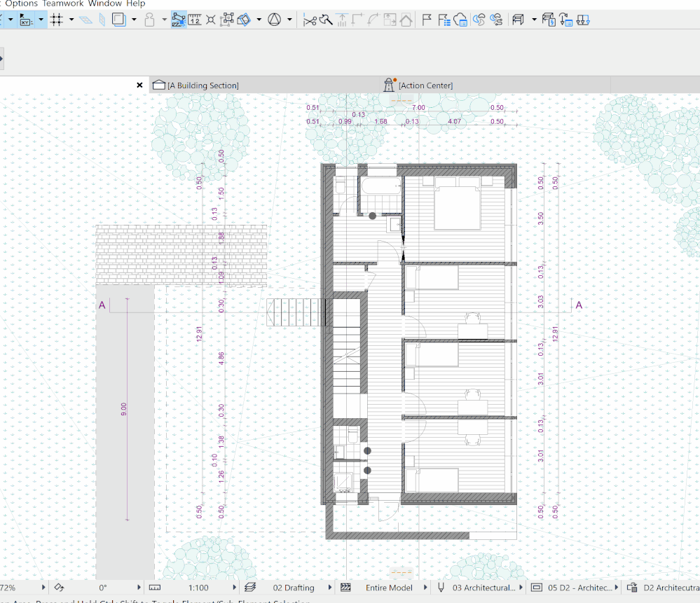Click the 9.00 dimension text
This screenshot has width=700, height=603.
(x=123, y=409)
